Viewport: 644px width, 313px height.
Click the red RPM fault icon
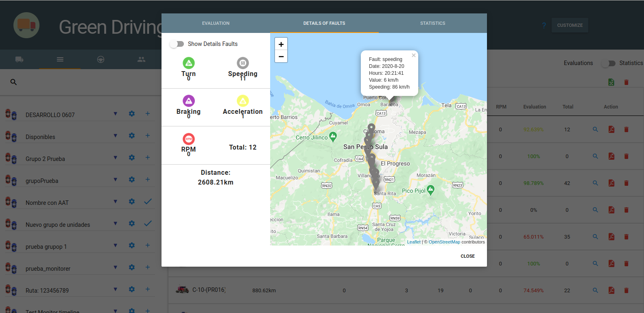(188, 139)
